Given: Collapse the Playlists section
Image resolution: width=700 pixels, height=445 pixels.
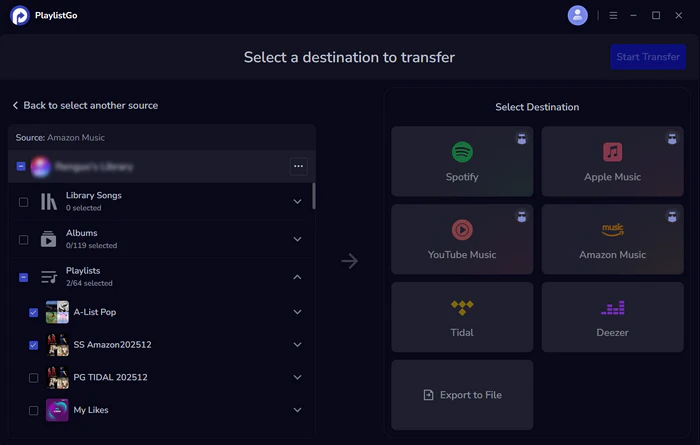Looking at the screenshot, I should coord(297,277).
